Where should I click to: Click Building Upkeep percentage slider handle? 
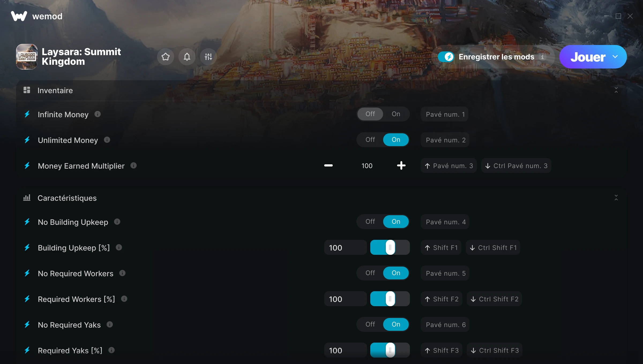pos(390,247)
